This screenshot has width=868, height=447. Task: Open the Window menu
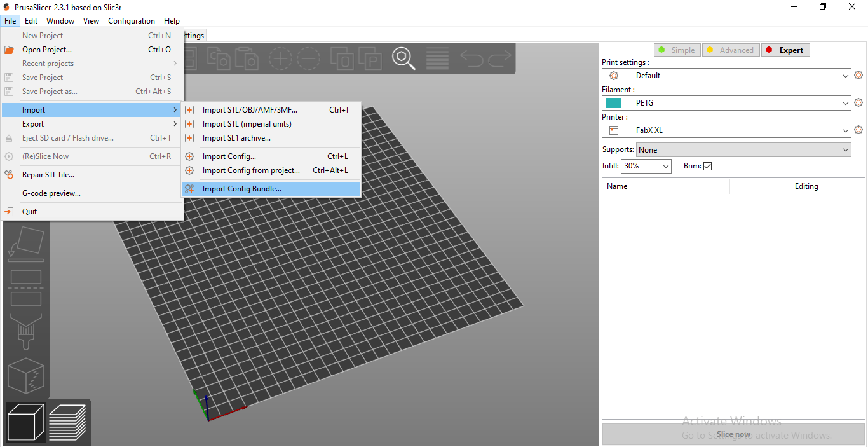(60, 21)
